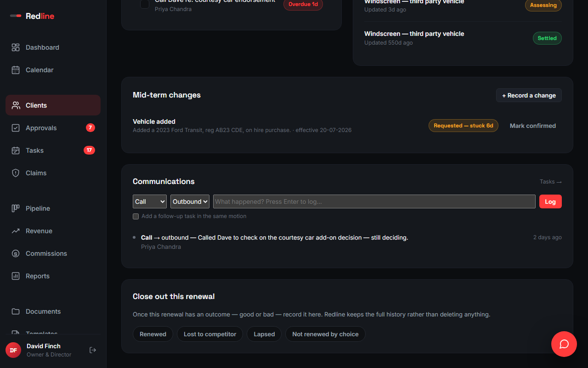Click 'Mark confirmed' for Vehicle added
This screenshot has width=588, height=368.
(x=533, y=126)
